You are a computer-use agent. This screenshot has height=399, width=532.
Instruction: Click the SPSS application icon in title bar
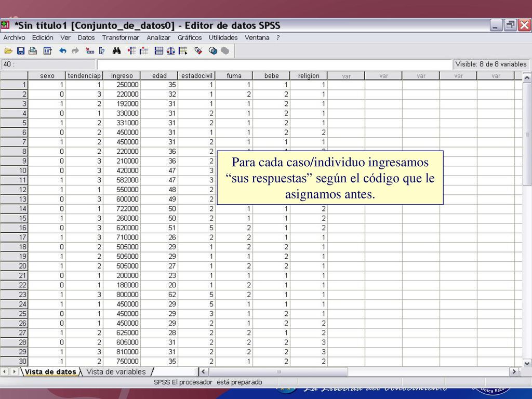click(5, 25)
